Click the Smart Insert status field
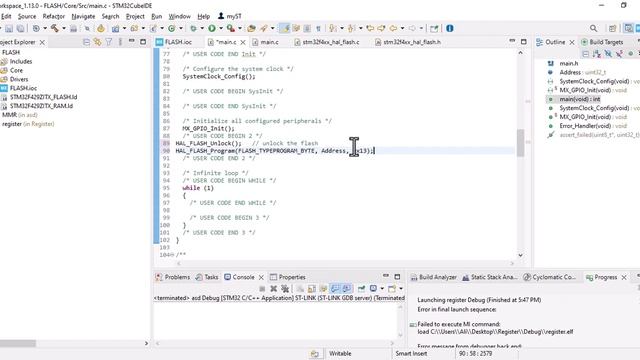Screen dimensions: 640x360 tap(411, 353)
